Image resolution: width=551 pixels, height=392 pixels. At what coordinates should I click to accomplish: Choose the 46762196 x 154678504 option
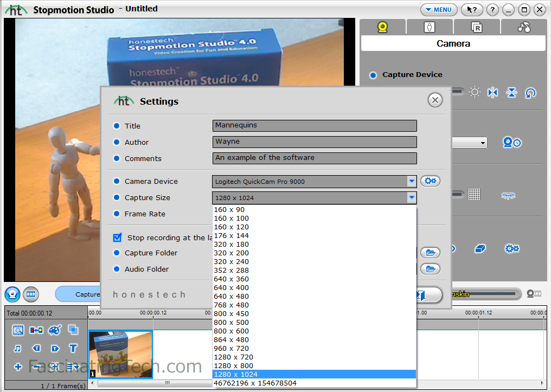[315, 383]
